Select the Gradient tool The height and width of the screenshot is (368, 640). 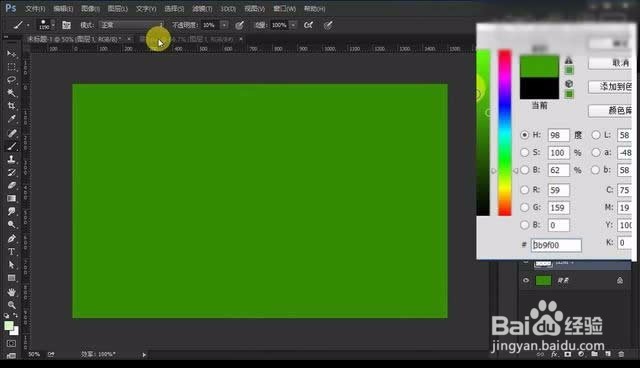(11, 198)
